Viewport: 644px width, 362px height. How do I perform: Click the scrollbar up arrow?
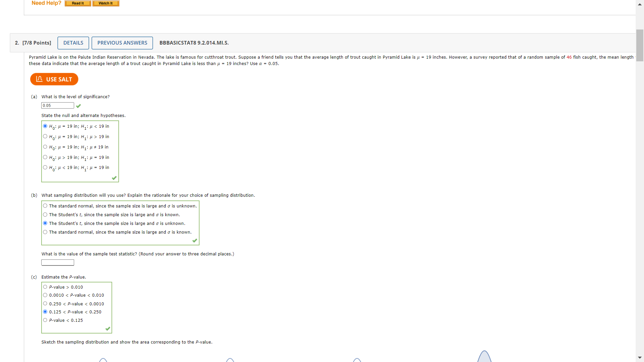pos(639,4)
